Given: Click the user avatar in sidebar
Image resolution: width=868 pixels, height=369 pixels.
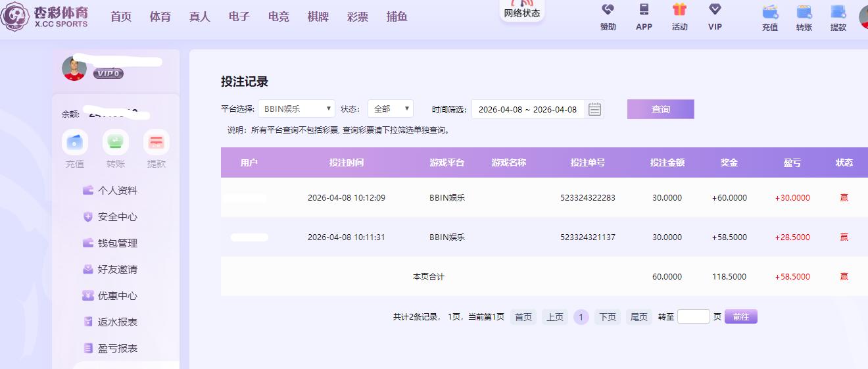Looking at the screenshot, I should click(74, 68).
